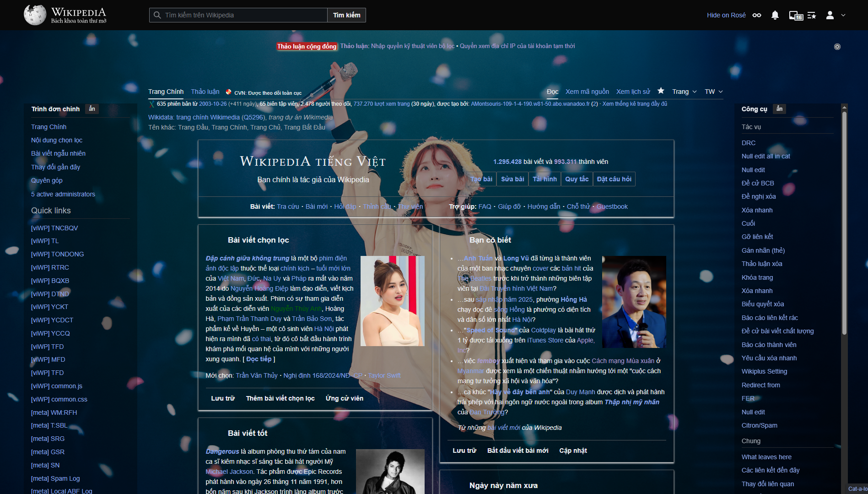Open the TW Twinkle dropdown
Viewport: 868px width, 494px height.
pos(714,92)
